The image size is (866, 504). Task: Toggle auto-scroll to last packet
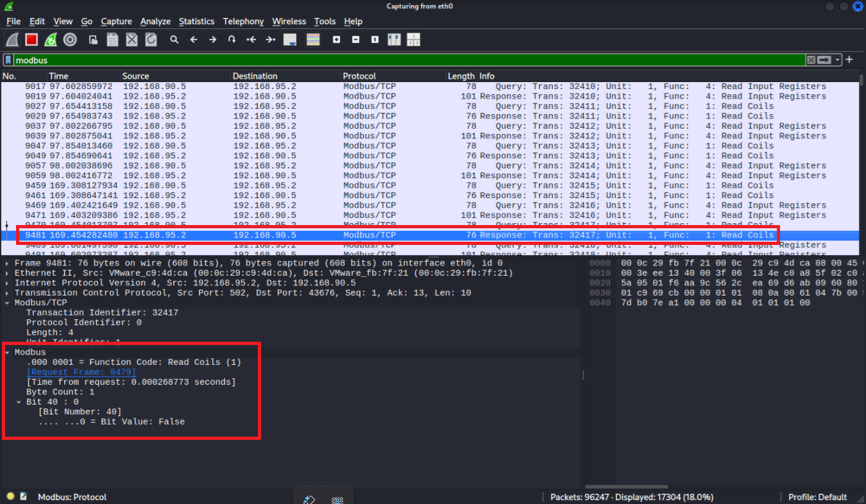(x=289, y=40)
